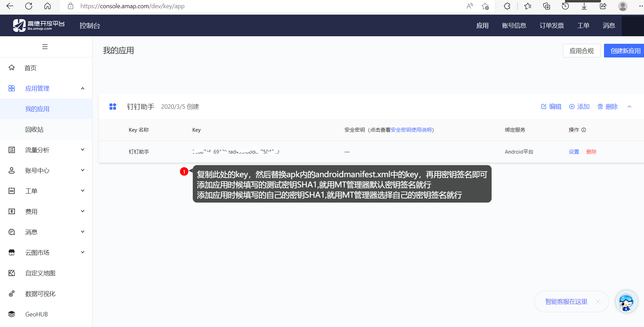The image size is (644, 327).
Task: Click the Android平台 bound service cell
Action: [x=519, y=152]
